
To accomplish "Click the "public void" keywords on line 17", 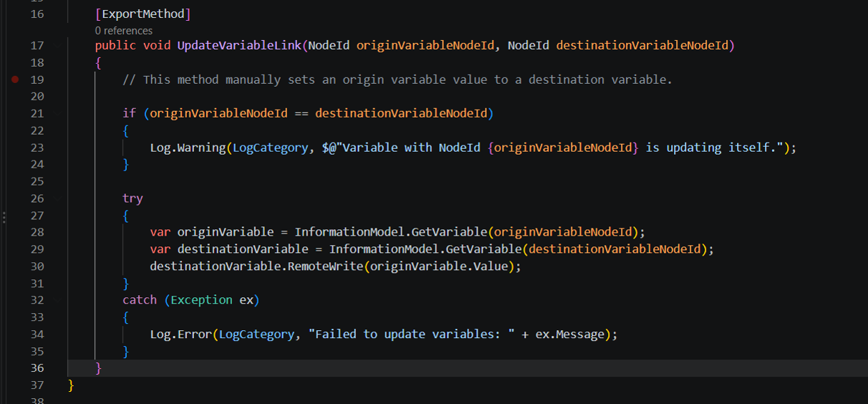I will [132, 45].
